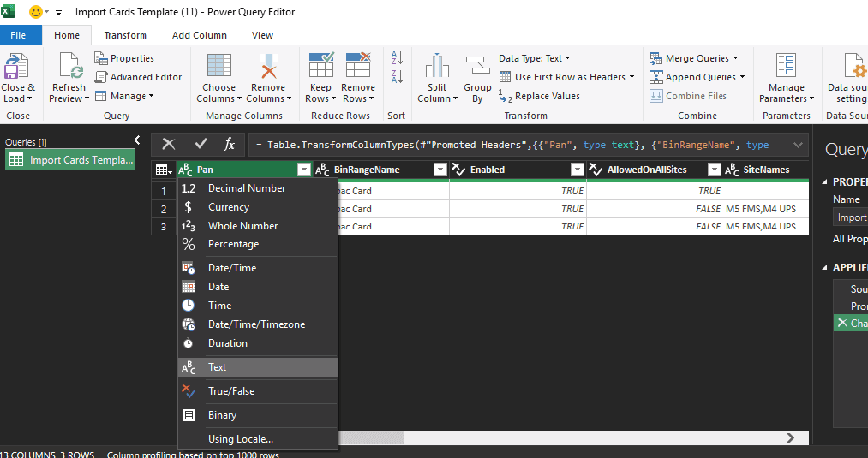Click the Choose Columns icon
868x458 pixels.
coord(218,67)
